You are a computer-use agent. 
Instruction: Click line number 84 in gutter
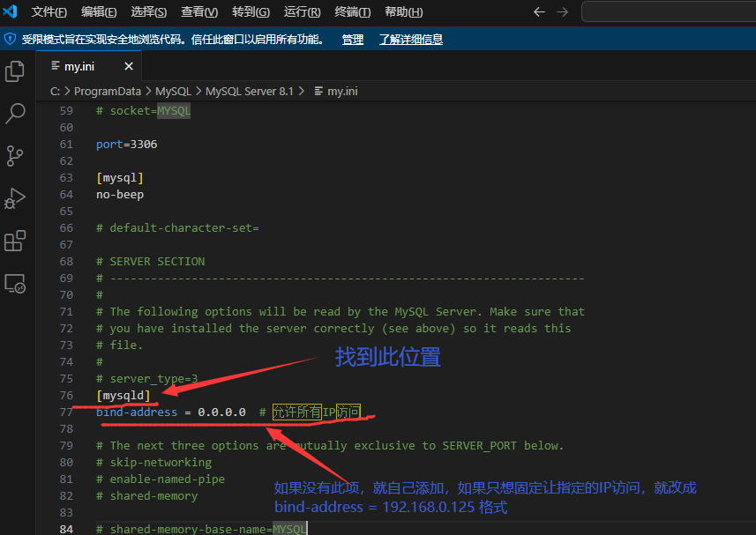coord(66,529)
